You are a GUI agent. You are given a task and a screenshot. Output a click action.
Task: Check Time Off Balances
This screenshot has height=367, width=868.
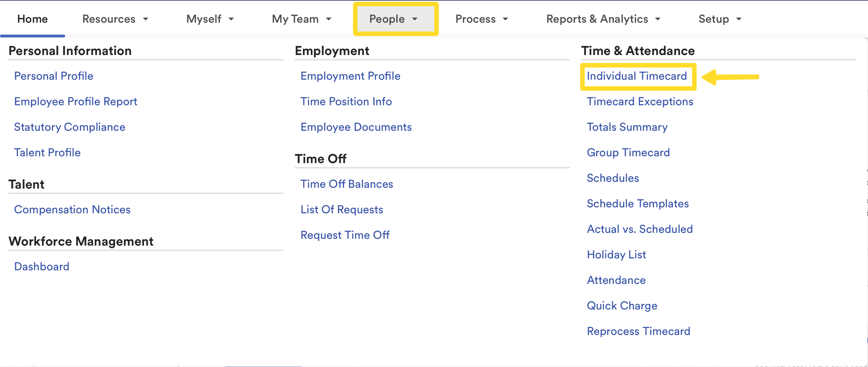(347, 184)
